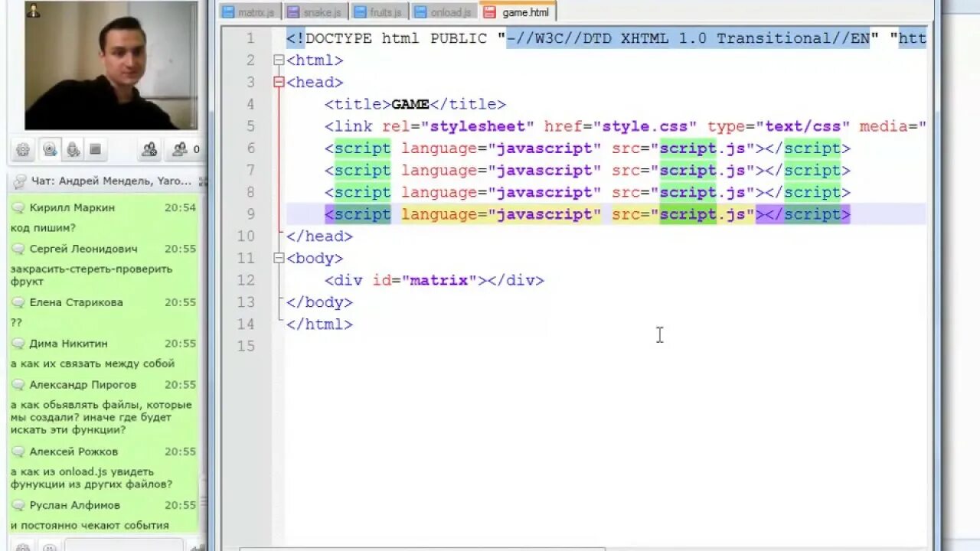Click Алексей Рожков's name in chat

[73, 452]
